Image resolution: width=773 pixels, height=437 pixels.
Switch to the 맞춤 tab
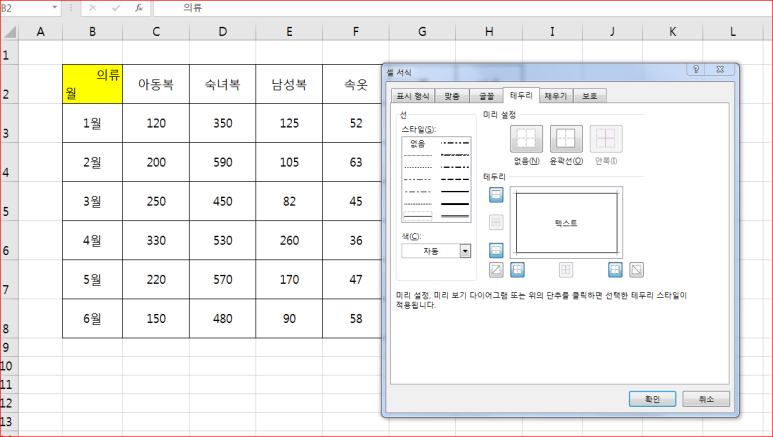(x=452, y=96)
